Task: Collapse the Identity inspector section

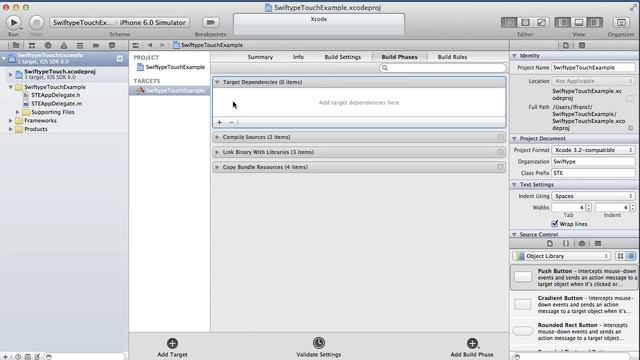Action: (514, 56)
